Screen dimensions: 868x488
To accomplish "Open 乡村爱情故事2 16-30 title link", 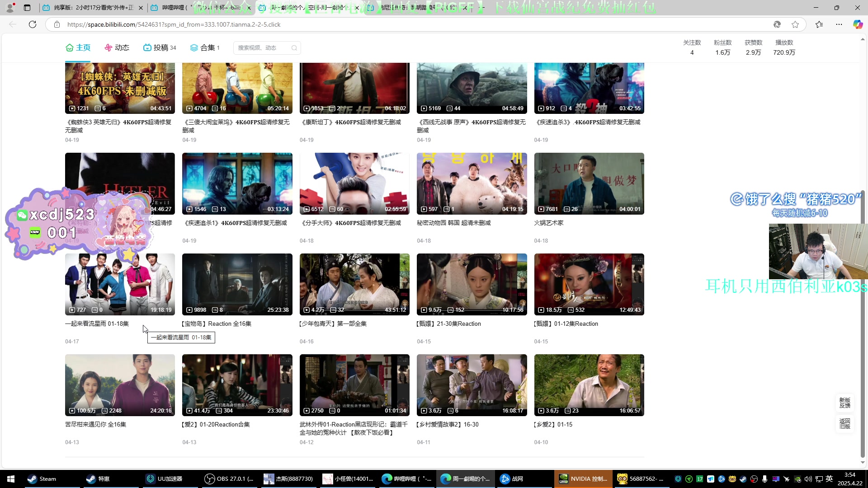I will click(448, 425).
